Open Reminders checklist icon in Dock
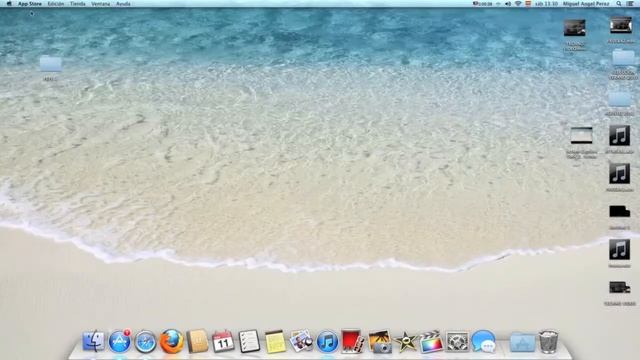640x360 pixels. 249,341
